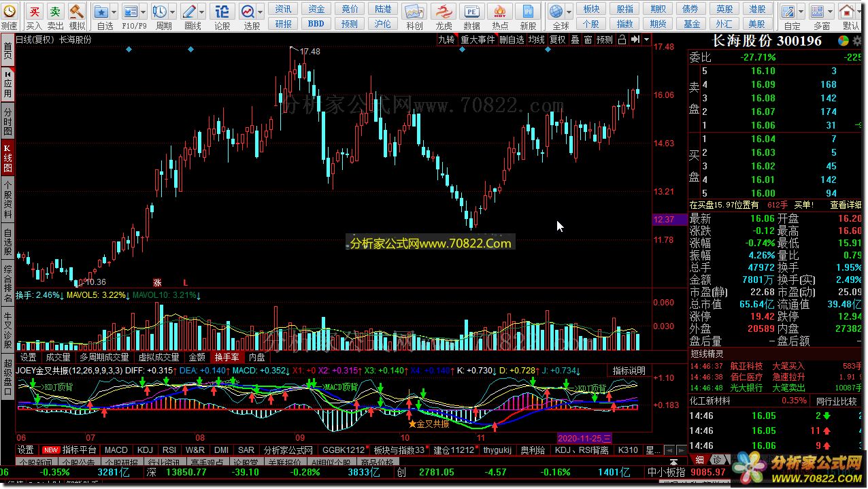Switch to the K线图 side tab

coord(7,158)
